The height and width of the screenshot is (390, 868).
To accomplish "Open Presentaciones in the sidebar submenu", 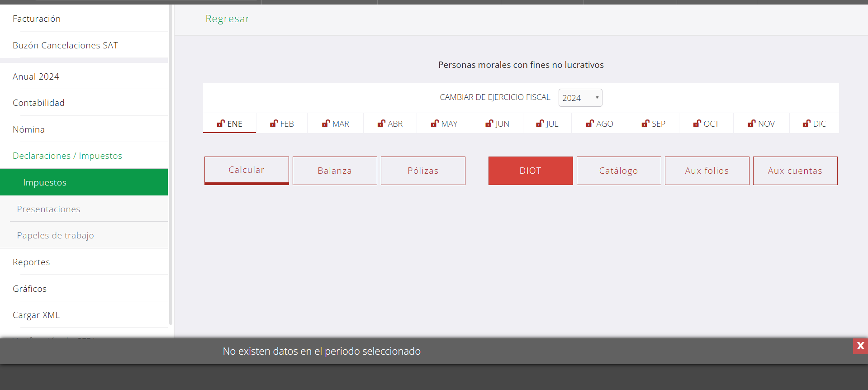I will (x=48, y=209).
